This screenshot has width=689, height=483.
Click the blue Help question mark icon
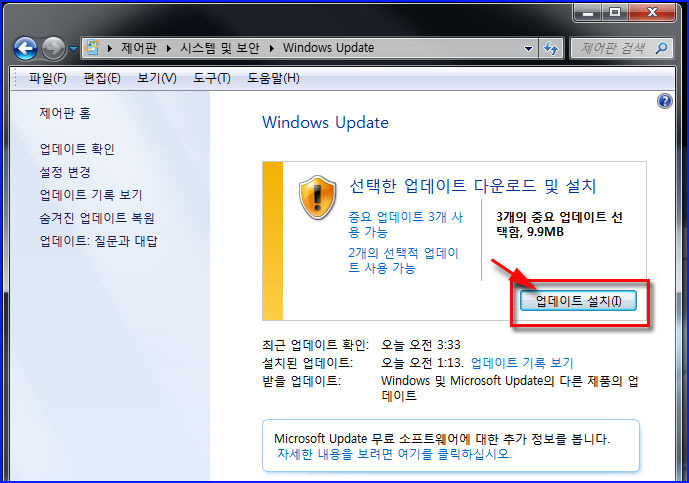pos(664,102)
